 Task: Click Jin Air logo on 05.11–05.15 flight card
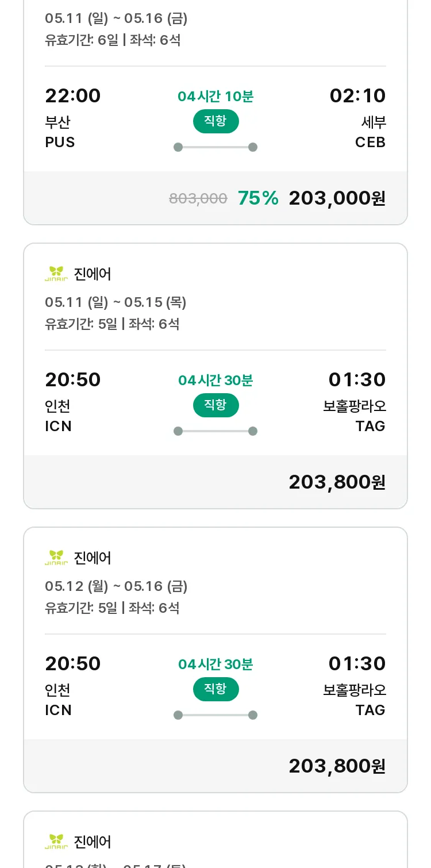click(56, 274)
